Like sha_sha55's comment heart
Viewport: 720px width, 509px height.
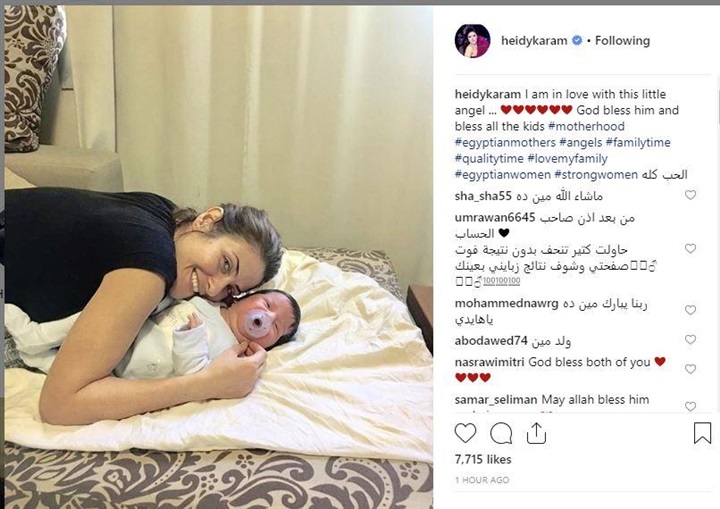pyautogui.click(x=690, y=195)
